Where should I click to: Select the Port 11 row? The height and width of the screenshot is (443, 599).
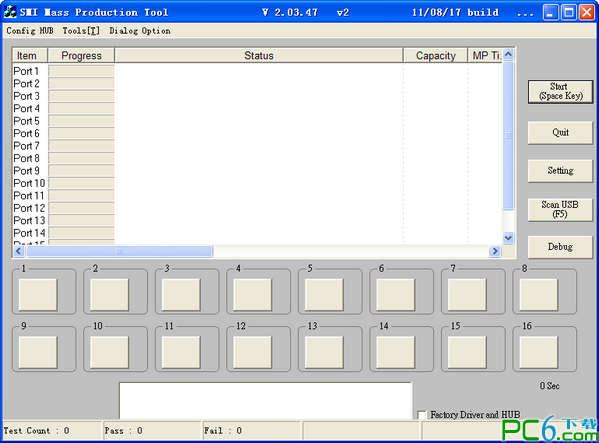[257, 196]
